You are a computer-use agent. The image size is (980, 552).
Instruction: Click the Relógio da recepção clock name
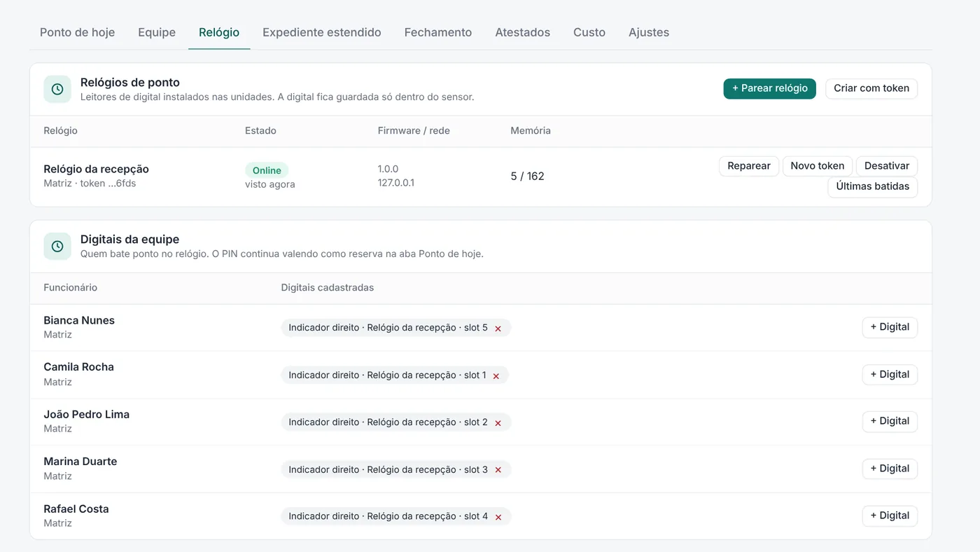click(96, 169)
